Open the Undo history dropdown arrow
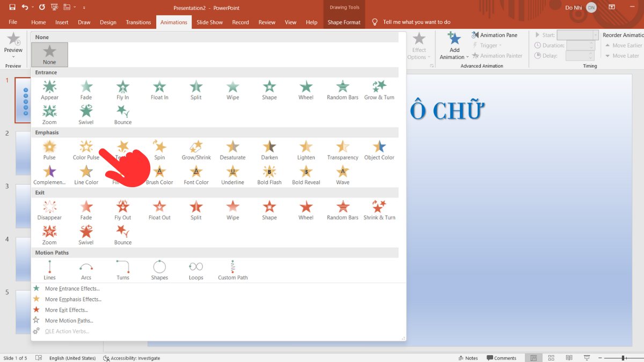644x362 pixels. point(33,8)
